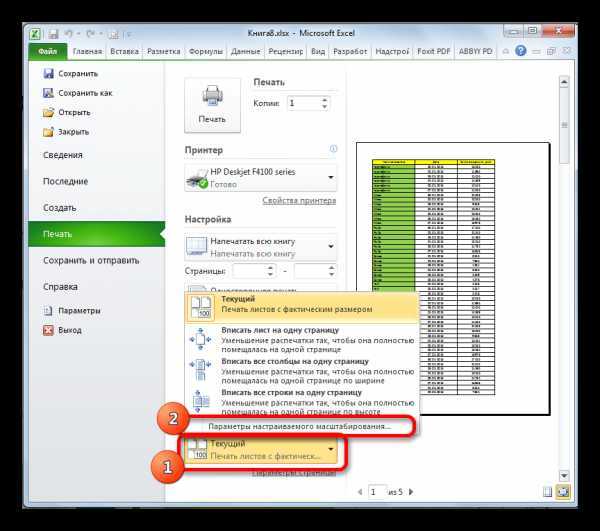Click the Копии copies number field
600x531 pixels.
coord(304,103)
